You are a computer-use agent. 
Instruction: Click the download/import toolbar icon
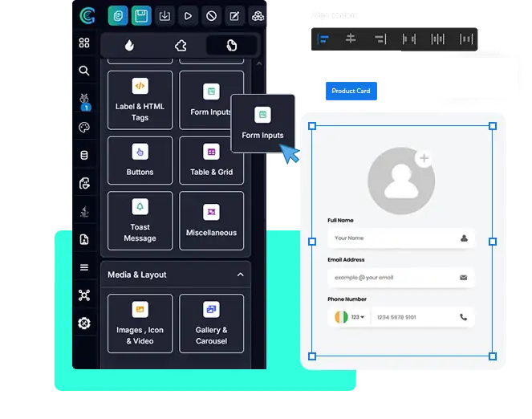coord(164,15)
